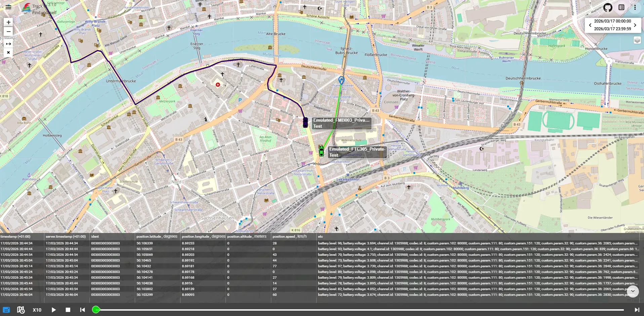Go to the previous date range
Viewport: 644px width, 316px height.
(x=590, y=25)
